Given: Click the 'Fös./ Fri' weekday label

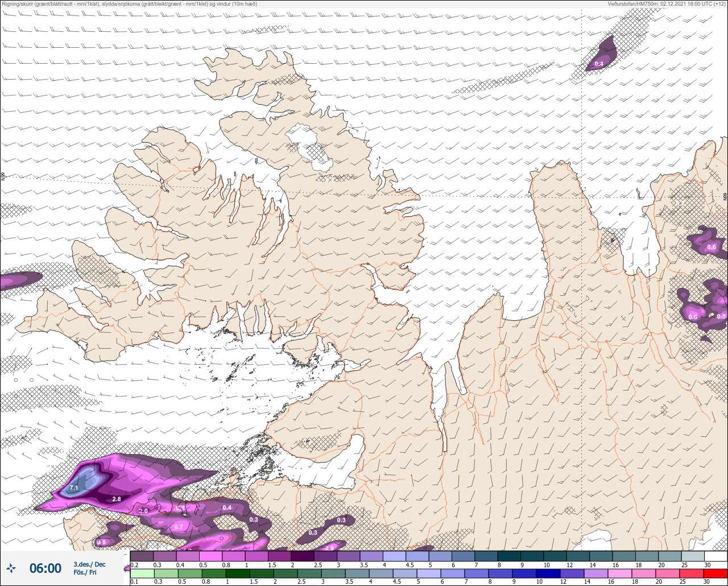Looking at the screenshot, I should pyautogui.click(x=85, y=572).
